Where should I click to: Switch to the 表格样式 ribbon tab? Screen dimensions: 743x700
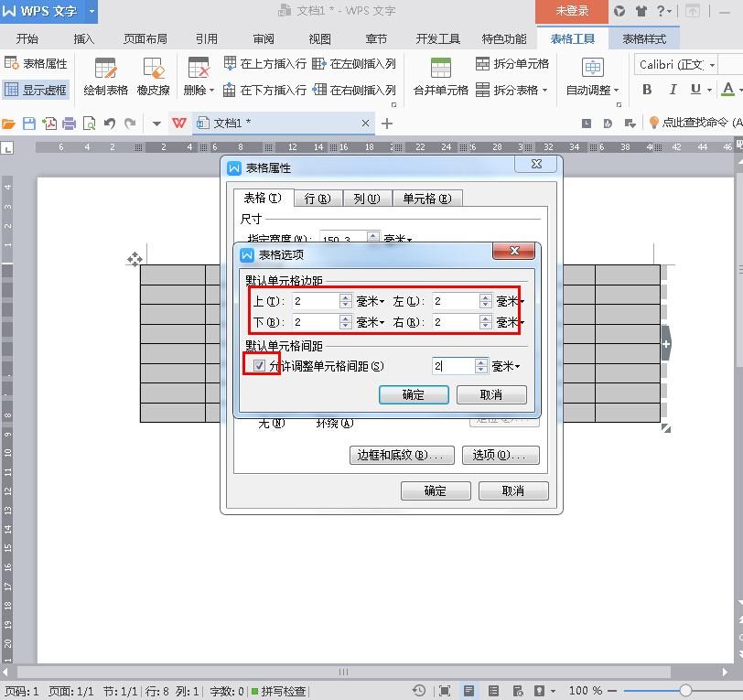[644, 38]
